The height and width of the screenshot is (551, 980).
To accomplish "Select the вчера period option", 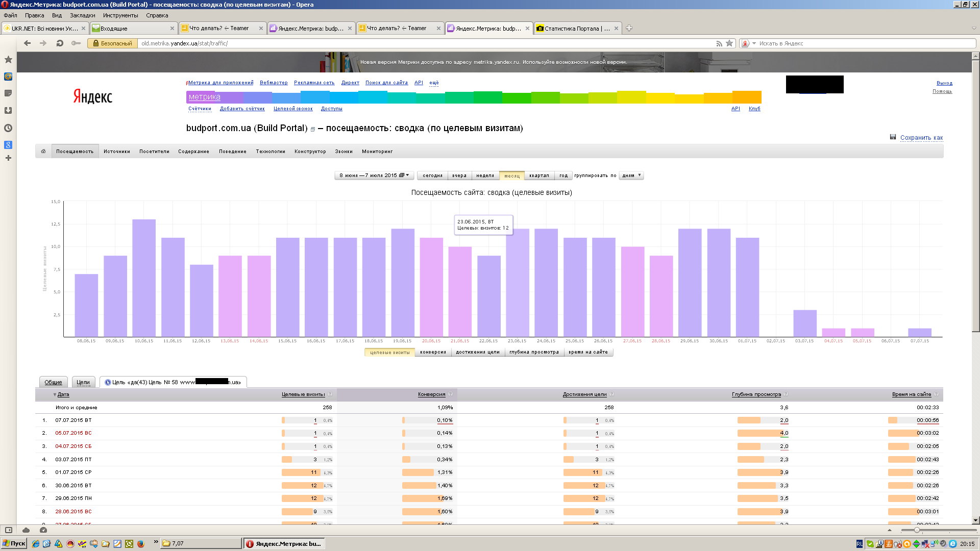I will [x=459, y=176].
